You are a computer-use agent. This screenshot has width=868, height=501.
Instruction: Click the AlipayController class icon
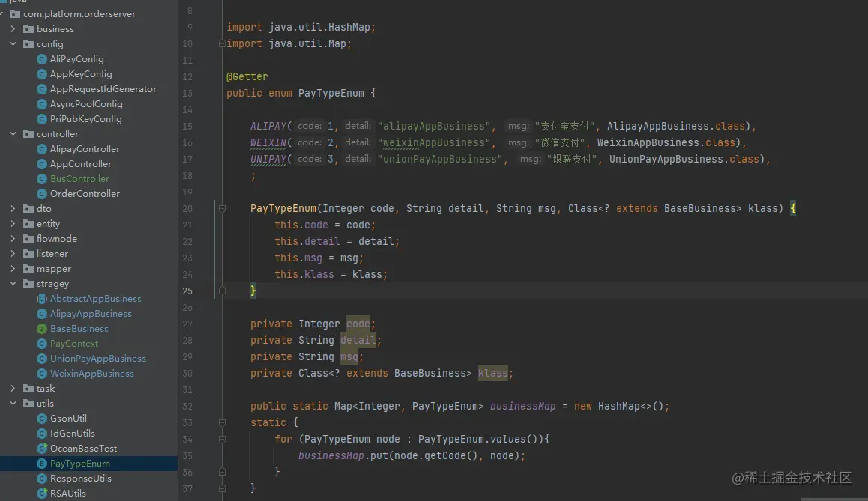(x=41, y=149)
